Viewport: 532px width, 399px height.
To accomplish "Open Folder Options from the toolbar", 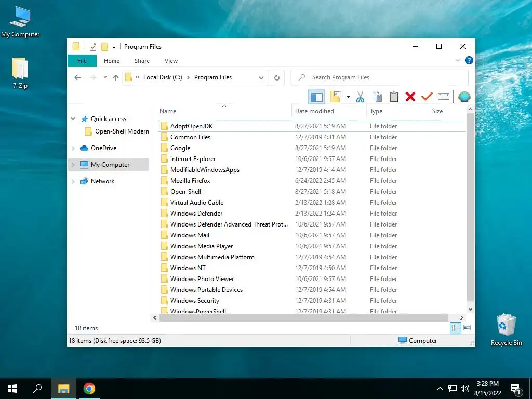I will [x=336, y=97].
